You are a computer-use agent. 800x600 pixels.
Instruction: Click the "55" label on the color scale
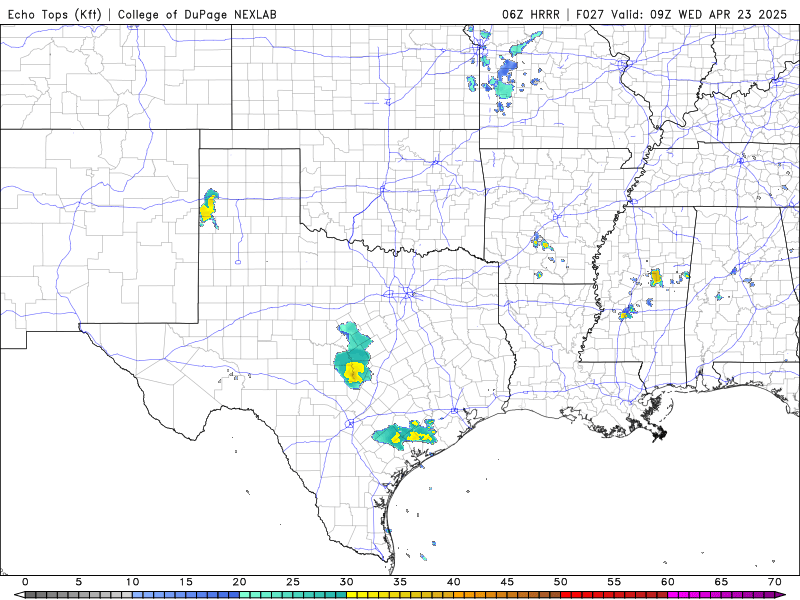[614, 582]
